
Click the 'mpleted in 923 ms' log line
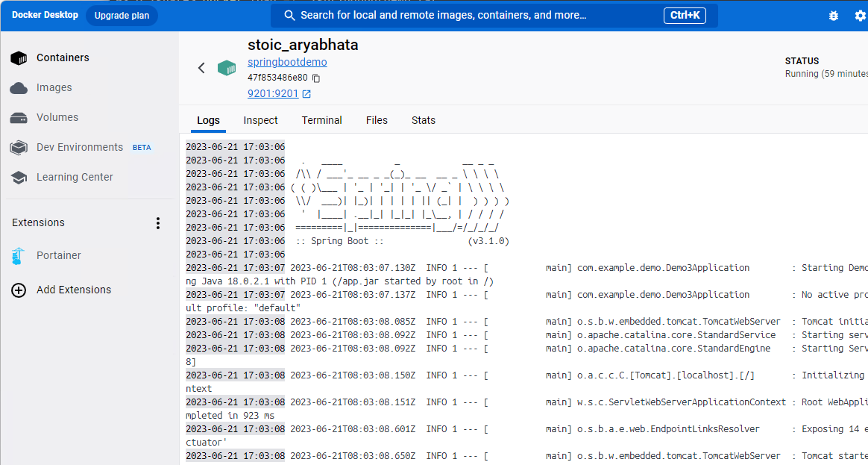click(x=230, y=415)
